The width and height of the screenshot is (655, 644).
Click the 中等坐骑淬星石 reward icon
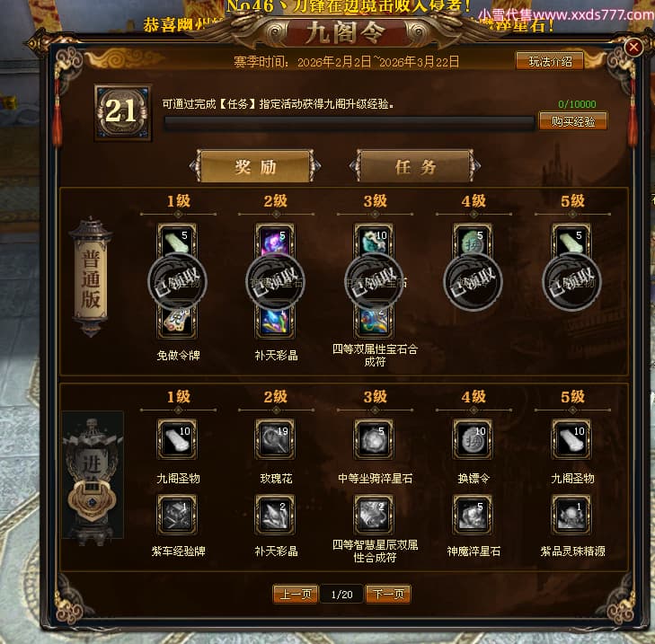tap(374, 439)
